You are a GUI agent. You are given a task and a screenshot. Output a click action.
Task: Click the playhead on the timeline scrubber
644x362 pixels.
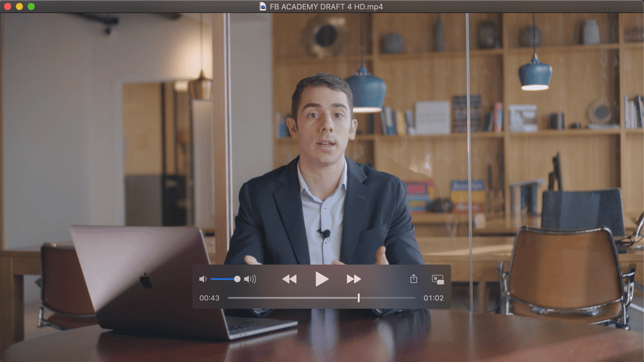point(359,298)
